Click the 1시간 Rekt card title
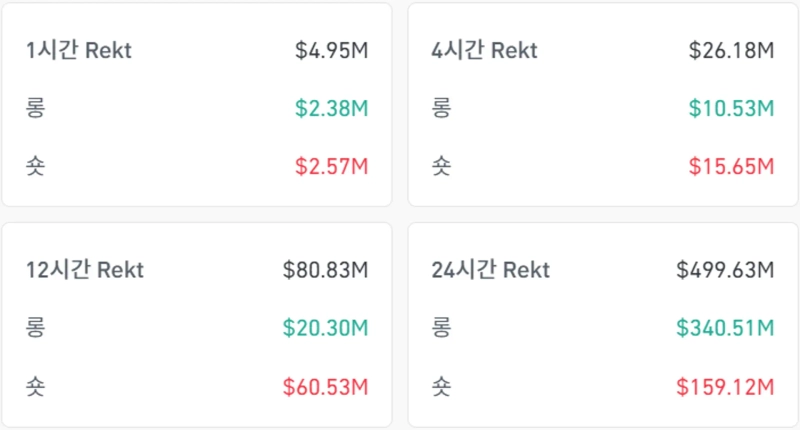 click(x=79, y=51)
